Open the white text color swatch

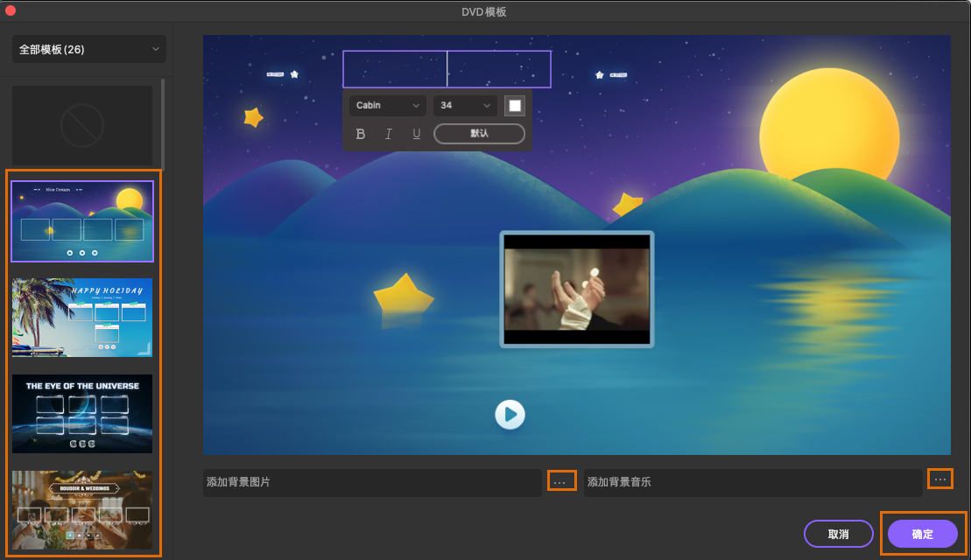515,105
